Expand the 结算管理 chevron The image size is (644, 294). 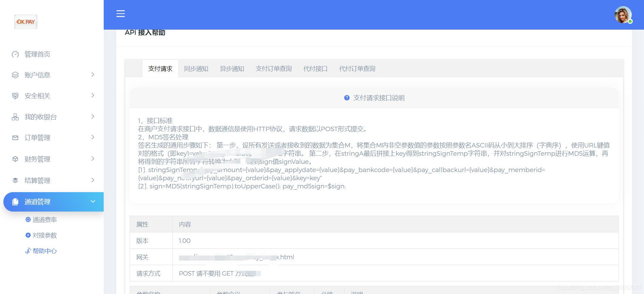pos(93,180)
